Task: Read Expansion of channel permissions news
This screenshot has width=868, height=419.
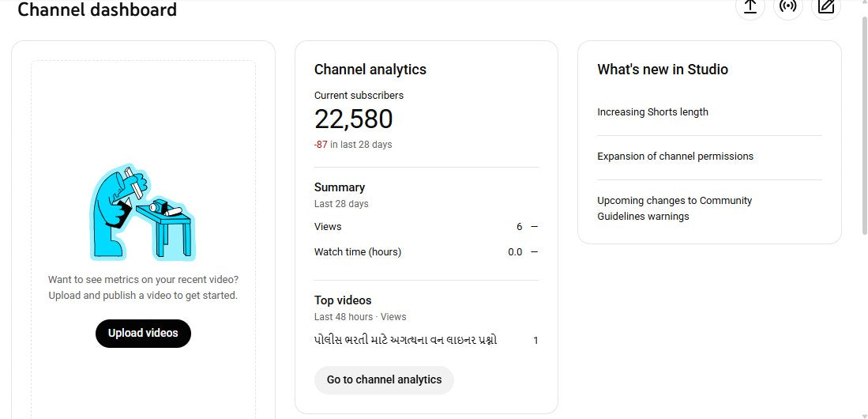Action: [674, 157]
